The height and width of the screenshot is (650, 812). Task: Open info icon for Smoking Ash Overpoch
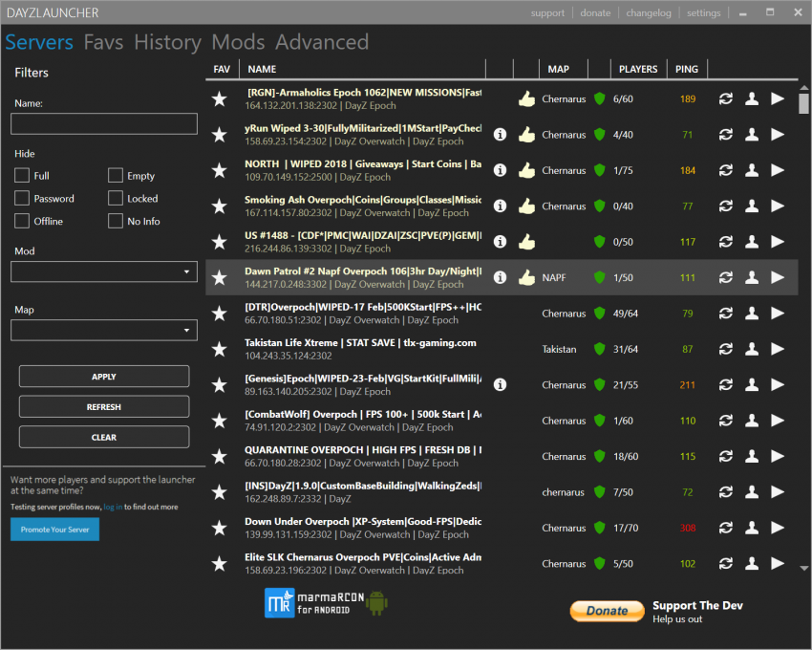point(500,206)
